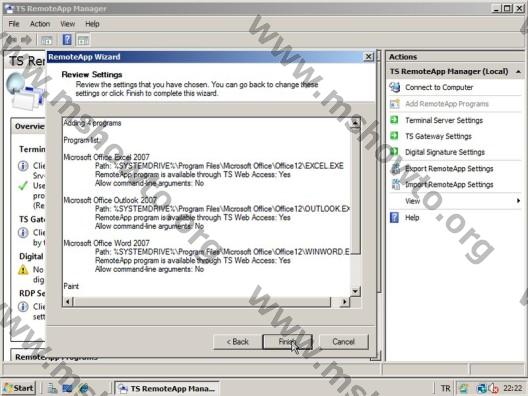This screenshot has width=528, height=396.
Task: Select Import RemoteApp Settings
Action: [x=449, y=185]
